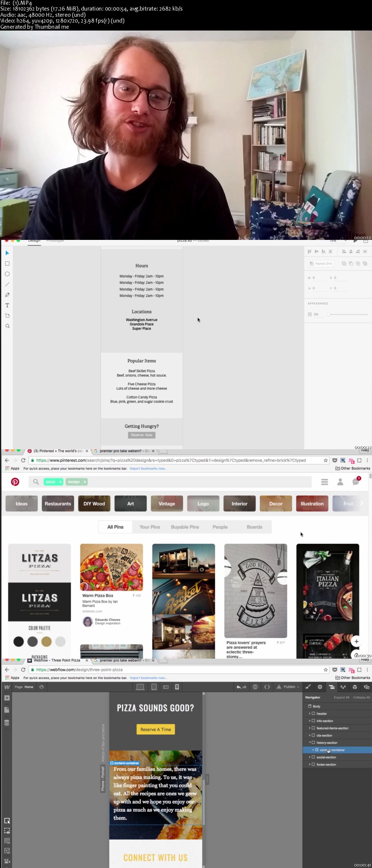Switch to the Your Pins tab
372x868 pixels.
tap(150, 527)
